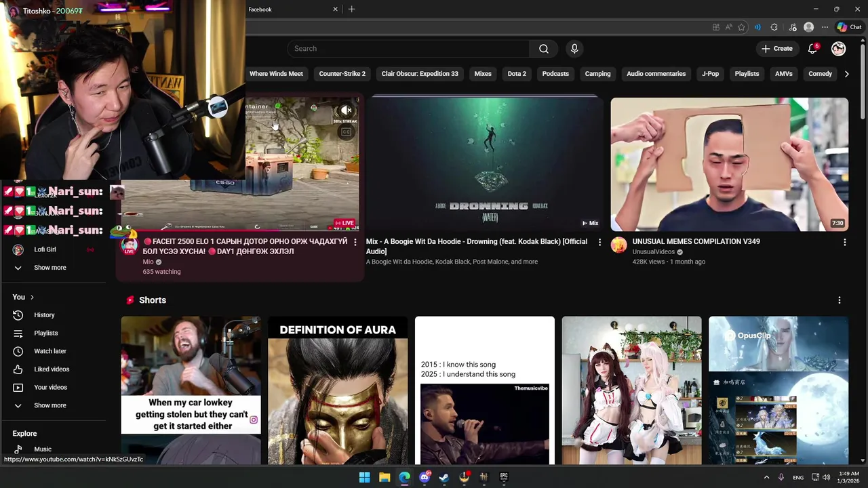
Task: Open the OpusClip moon short
Action: pyautogui.click(x=778, y=390)
